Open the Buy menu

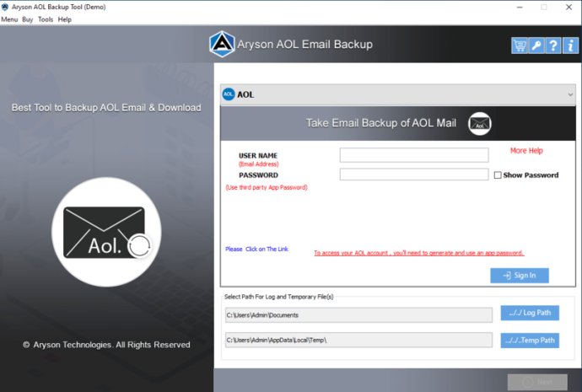click(x=28, y=19)
